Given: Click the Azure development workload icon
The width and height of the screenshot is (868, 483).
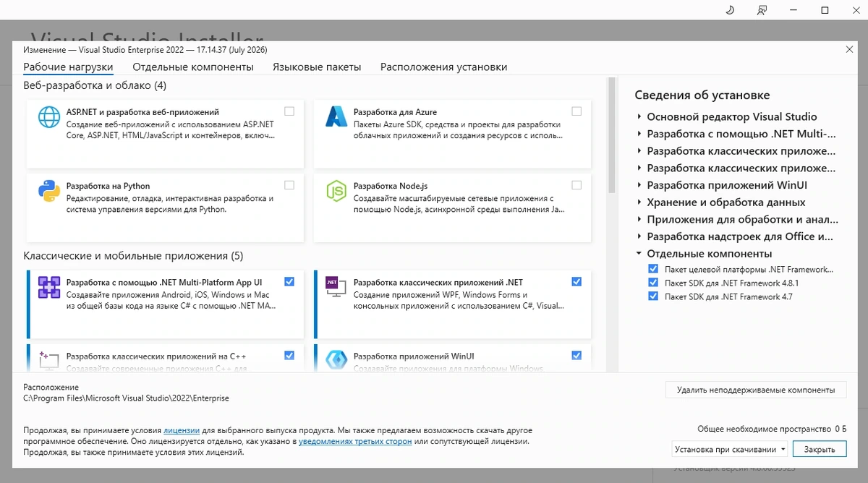Looking at the screenshot, I should (x=336, y=117).
